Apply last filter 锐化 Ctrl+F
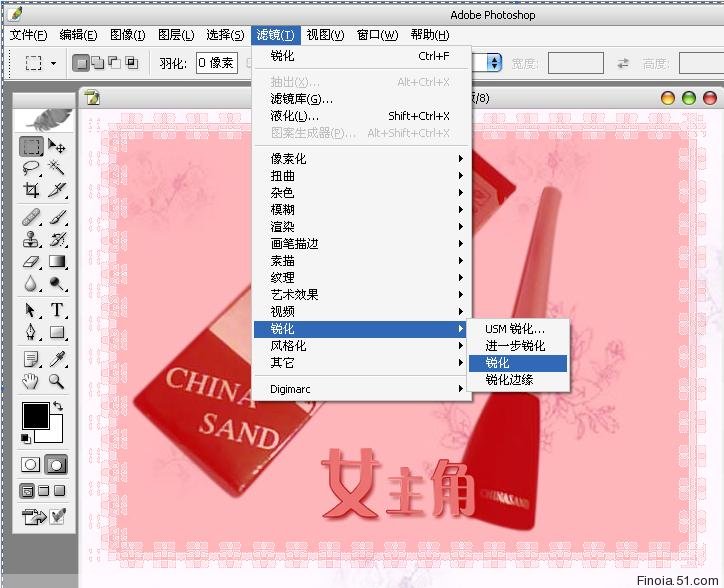 pyautogui.click(x=360, y=56)
